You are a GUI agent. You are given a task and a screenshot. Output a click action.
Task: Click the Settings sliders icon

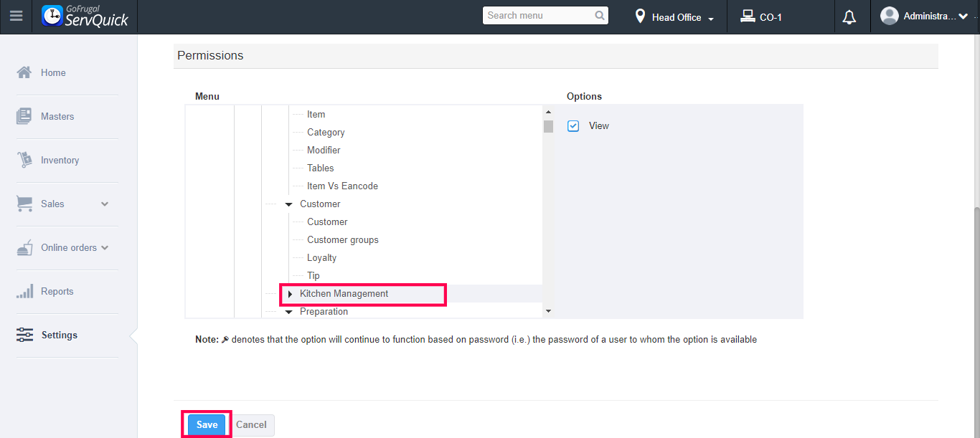click(24, 335)
